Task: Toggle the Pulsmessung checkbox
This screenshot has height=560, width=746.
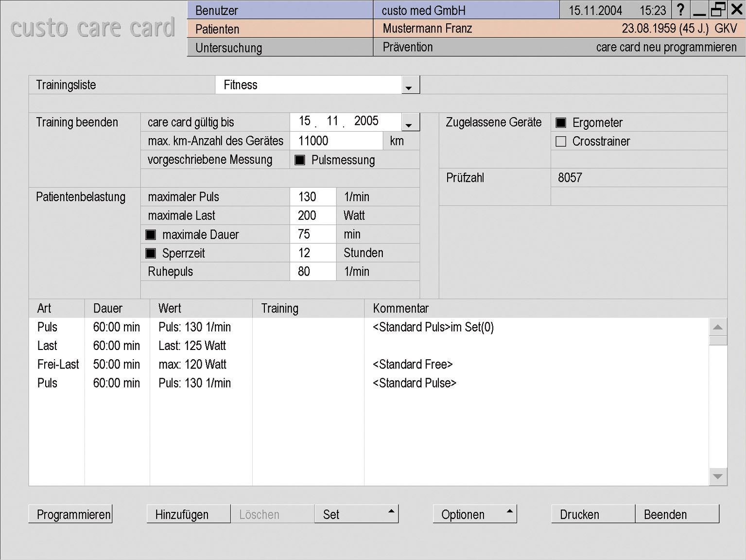Action: tap(300, 160)
